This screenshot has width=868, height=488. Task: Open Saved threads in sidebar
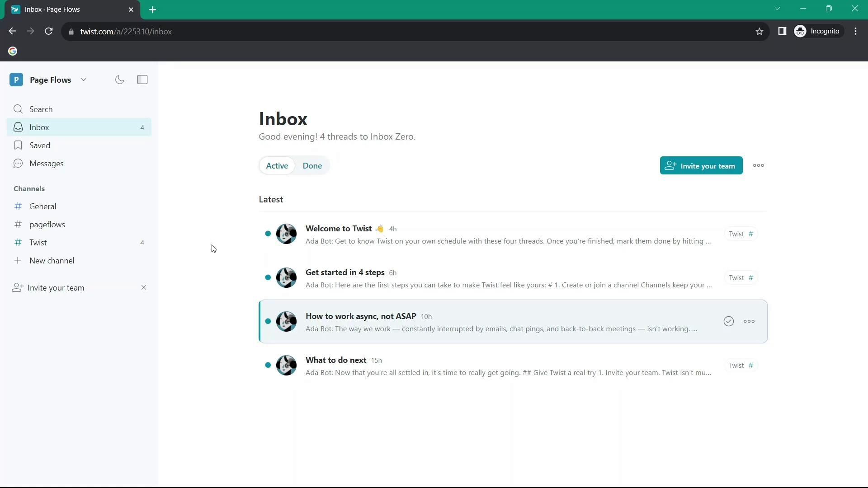(x=40, y=145)
